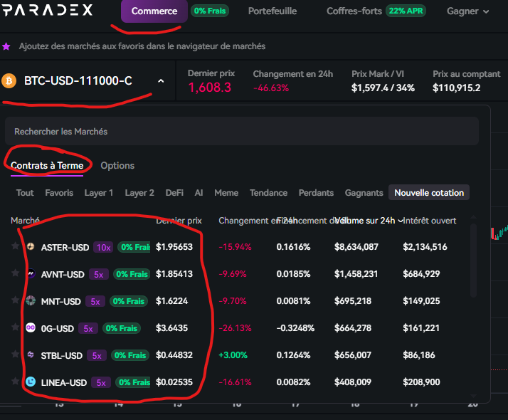
Task: Filter markets by DeFi
Action: 174,193
